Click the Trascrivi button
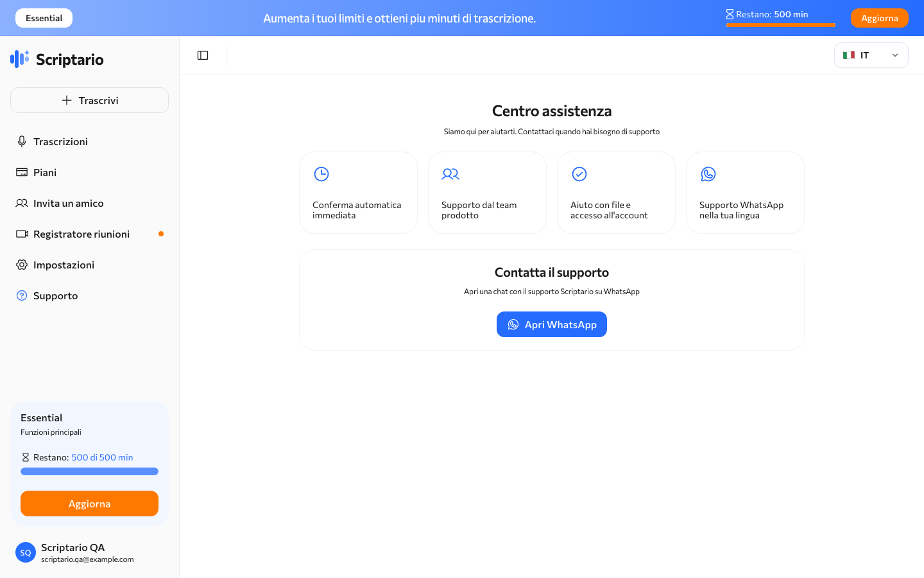 point(90,100)
